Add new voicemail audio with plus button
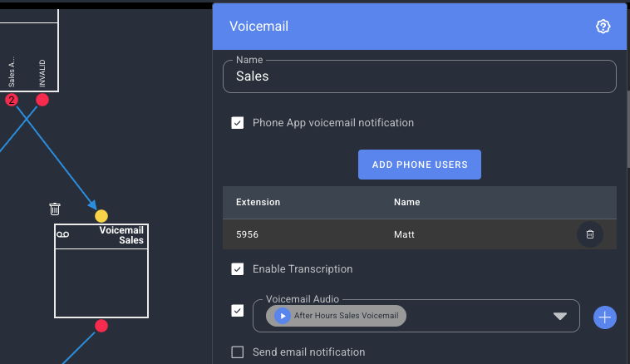Viewport: 630px width, 364px height. [x=605, y=317]
